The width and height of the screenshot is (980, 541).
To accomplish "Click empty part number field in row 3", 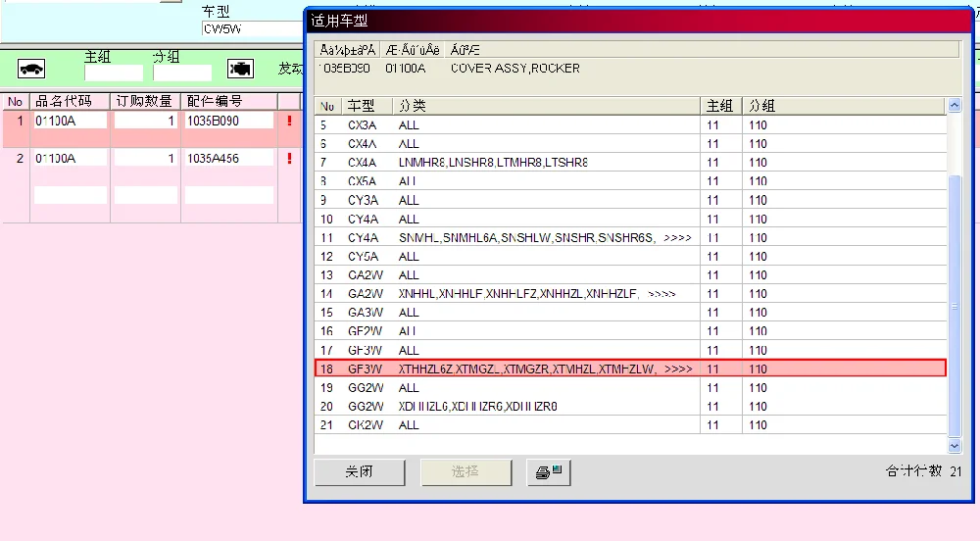I will (x=228, y=196).
